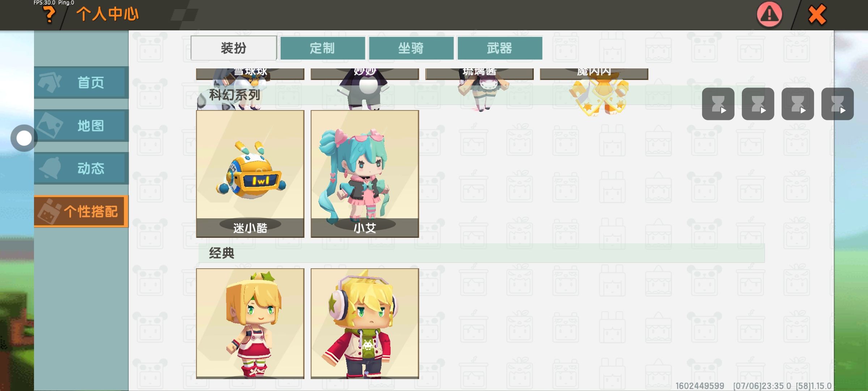Tap the red warning alert icon
Image resolution: width=868 pixels, height=391 pixels.
point(769,14)
